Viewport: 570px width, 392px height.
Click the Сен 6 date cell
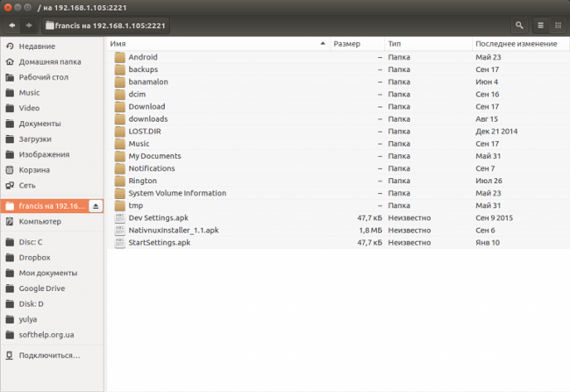point(485,230)
